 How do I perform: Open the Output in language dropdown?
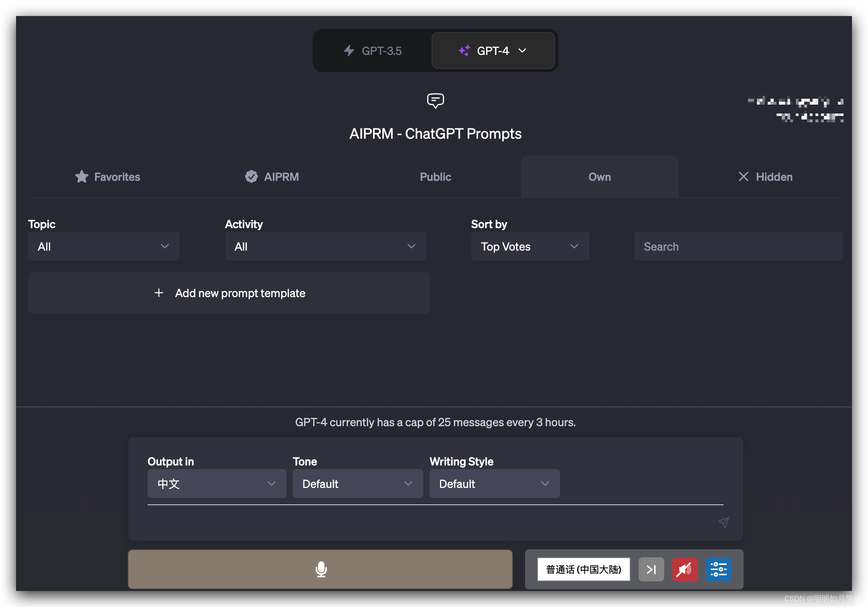pos(217,484)
